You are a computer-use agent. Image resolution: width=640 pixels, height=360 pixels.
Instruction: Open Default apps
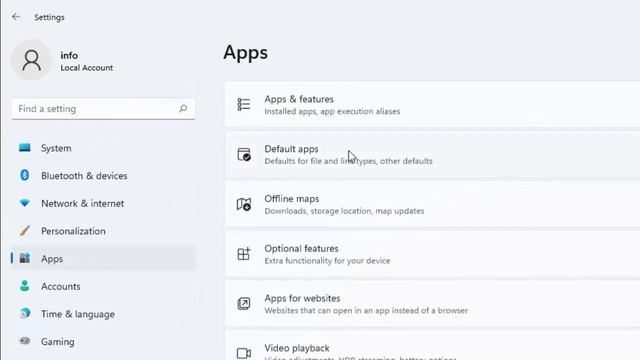(x=433, y=154)
